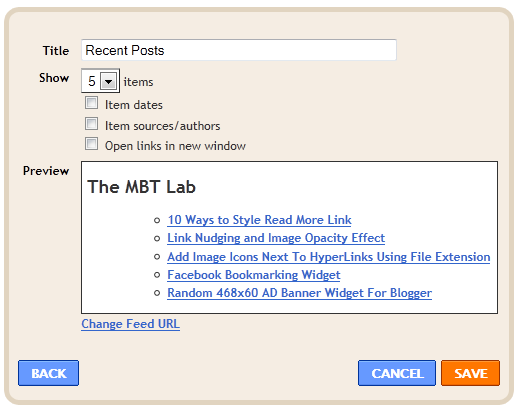The width and height of the screenshot is (519, 407).
Task: Open the Facebook Bookmarking Widget link
Action: pyautogui.click(x=254, y=275)
